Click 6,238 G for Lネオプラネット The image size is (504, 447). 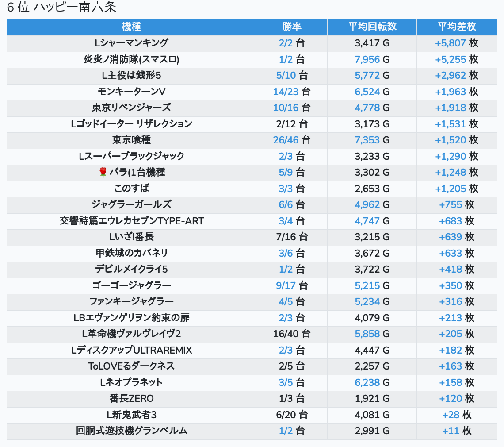click(x=367, y=382)
